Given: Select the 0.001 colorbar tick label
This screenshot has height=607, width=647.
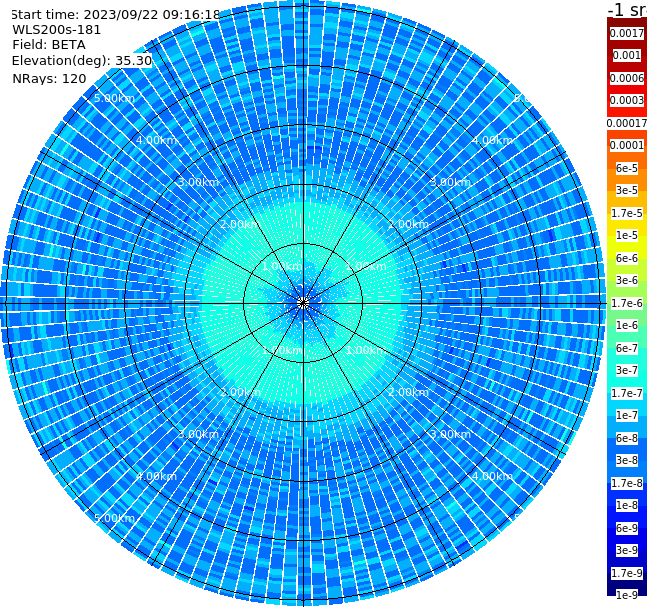Looking at the screenshot, I should click(626, 55).
